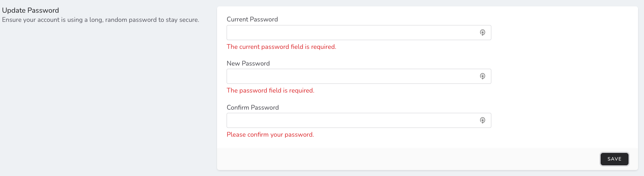Click the New Password label
Viewport: 644px width, 176px height.
(248, 63)
